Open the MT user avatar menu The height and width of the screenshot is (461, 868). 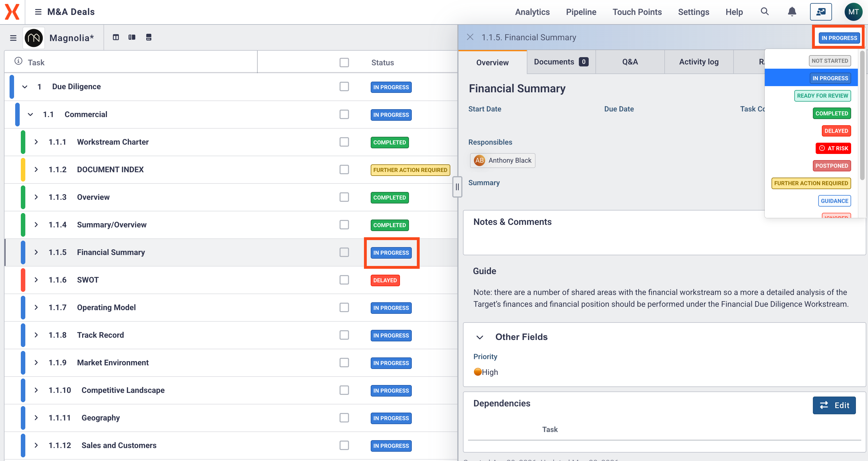(x=853, y=12)
